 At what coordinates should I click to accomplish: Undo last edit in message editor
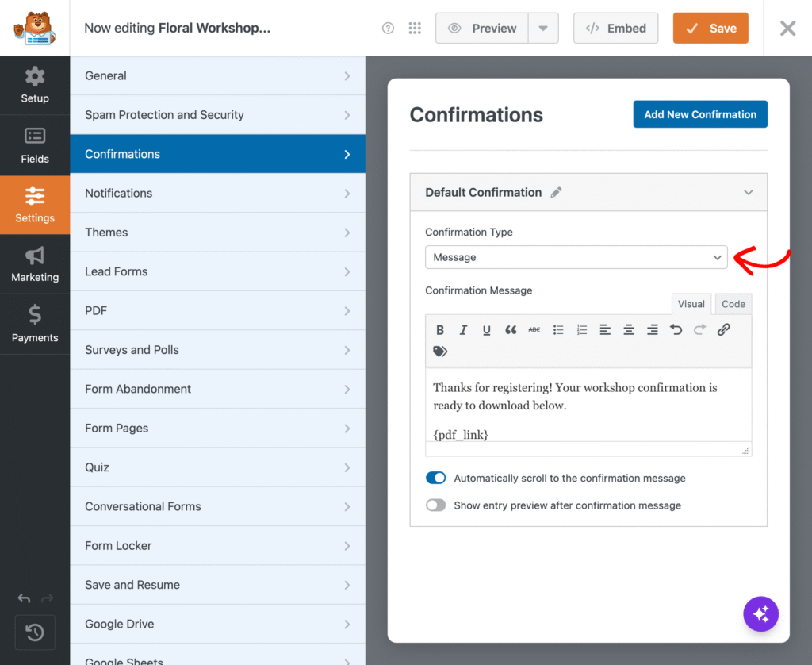[676, 329]
